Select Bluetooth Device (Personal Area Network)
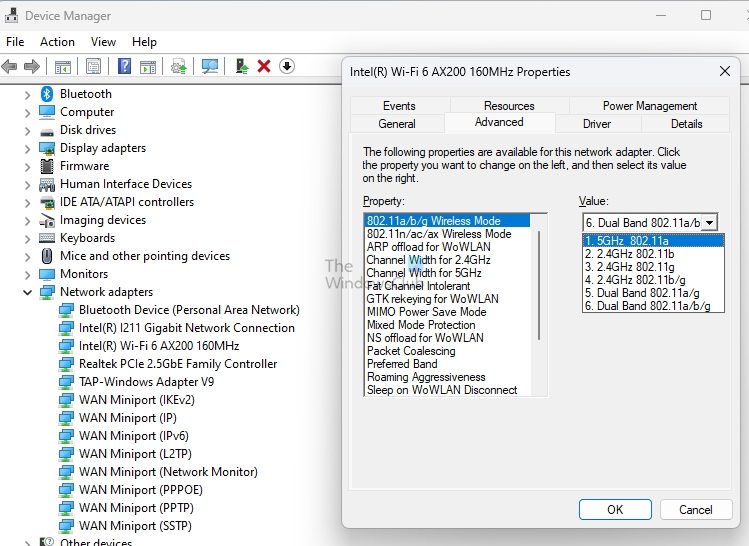This screenshot has height=546, width=749. pos(189,310)
